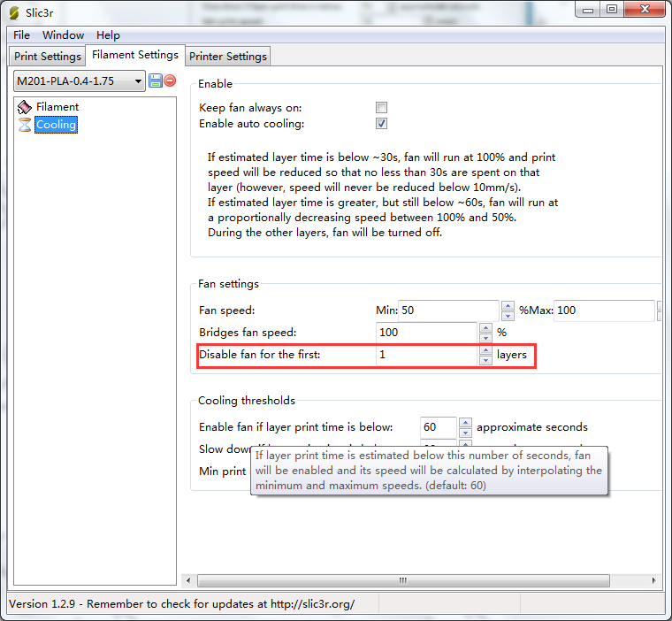Decrease disable fan layers with down arrow

coord(485,360)
